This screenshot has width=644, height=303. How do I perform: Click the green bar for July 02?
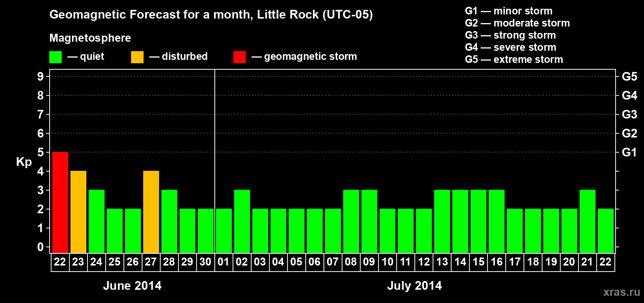point(242,221)
